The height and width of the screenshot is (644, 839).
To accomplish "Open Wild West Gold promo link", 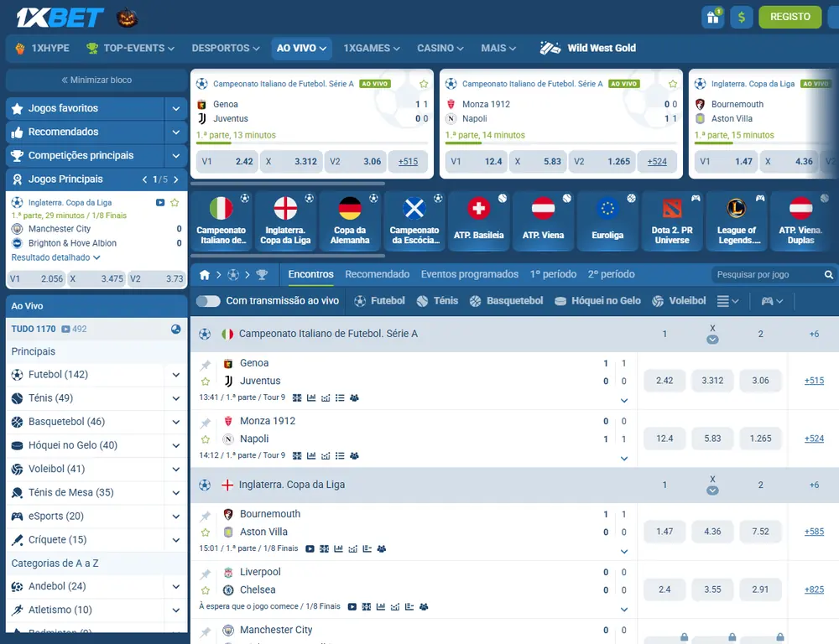I will coord(587,48).
